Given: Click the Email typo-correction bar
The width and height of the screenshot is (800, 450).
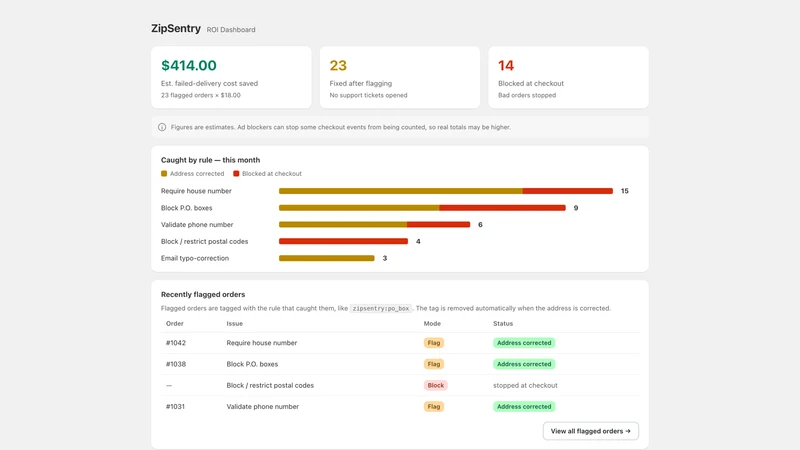Looking at the screenshot, I should 327,258.
